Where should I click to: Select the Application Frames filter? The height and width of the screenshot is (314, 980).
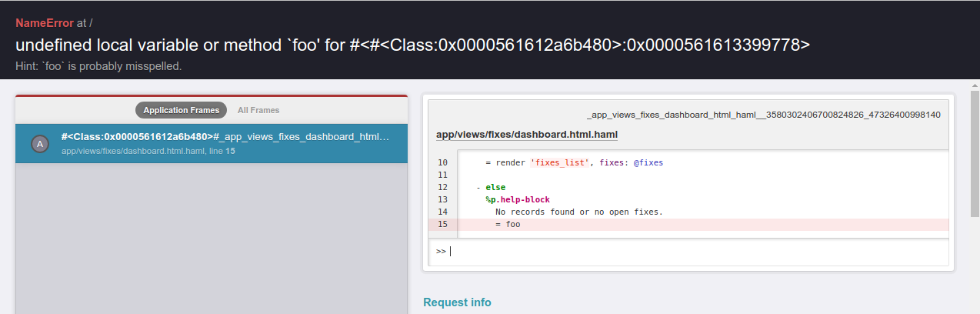pos(181,110)
